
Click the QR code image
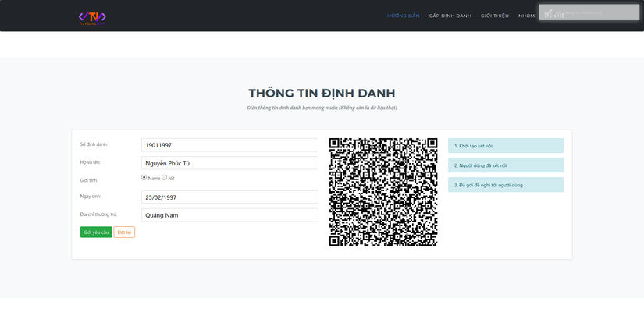click(x=383, y=192)
